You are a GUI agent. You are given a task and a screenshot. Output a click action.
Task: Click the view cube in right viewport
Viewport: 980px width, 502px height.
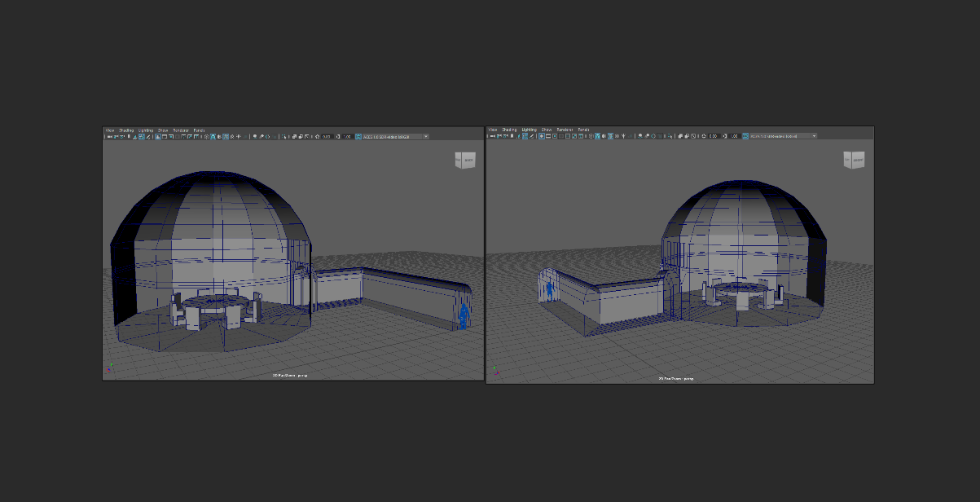(853, 160)
